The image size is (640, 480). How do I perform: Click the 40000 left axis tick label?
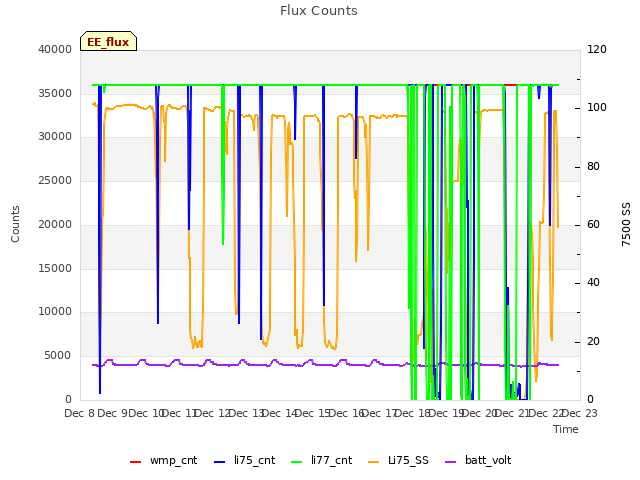55,49
